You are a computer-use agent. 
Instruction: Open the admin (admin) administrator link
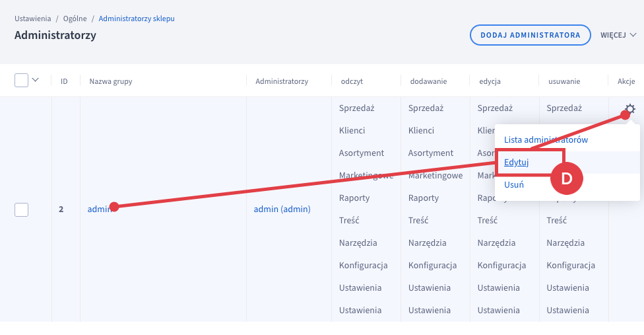pos(282,209)
